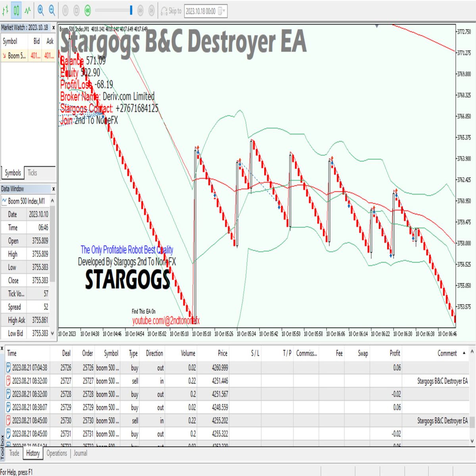
Task: Switch chart to bar chart view
Action: [6, 11]
